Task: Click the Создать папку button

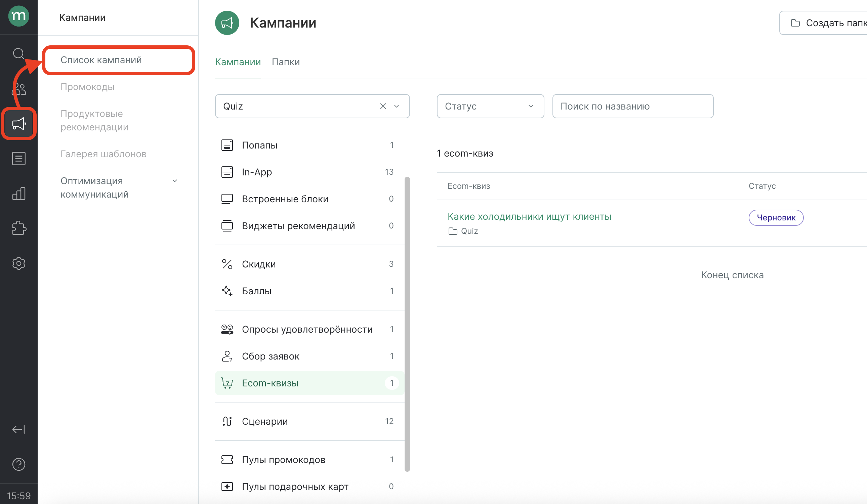Action: [823, 23]
